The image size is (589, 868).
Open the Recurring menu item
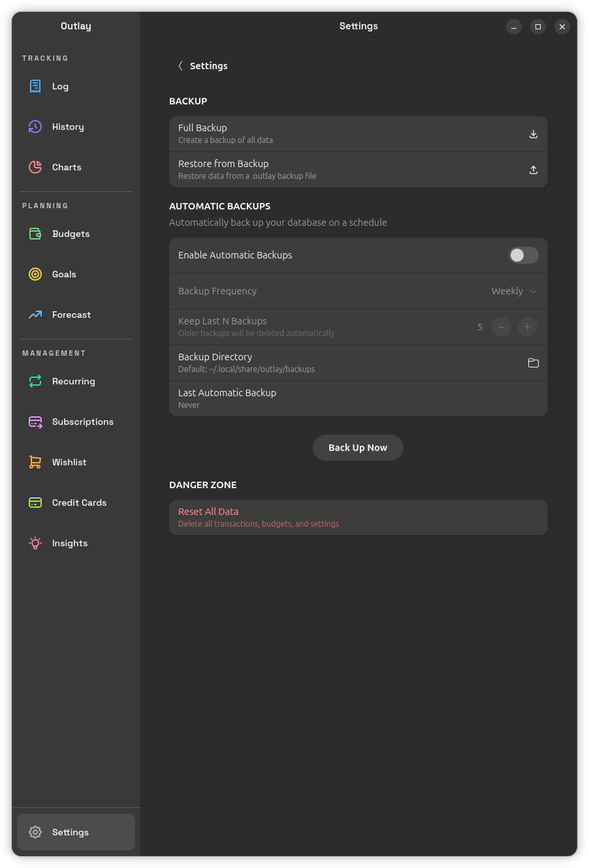[x=73, y=381]
